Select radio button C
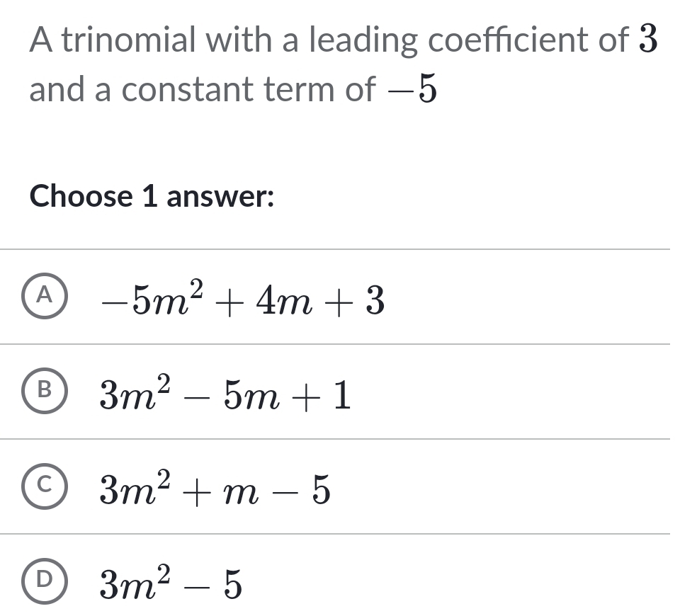680x616 pixels. tap(45, 489)
